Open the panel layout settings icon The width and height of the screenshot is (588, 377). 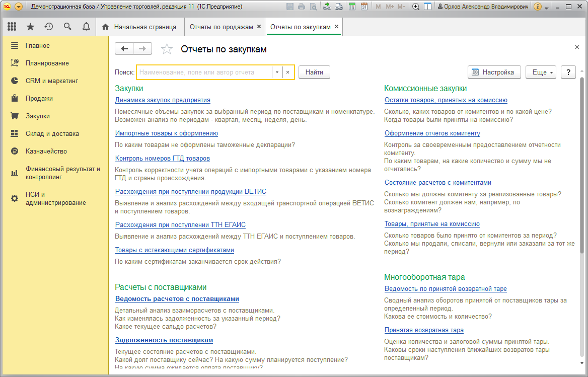click(427, 7)
